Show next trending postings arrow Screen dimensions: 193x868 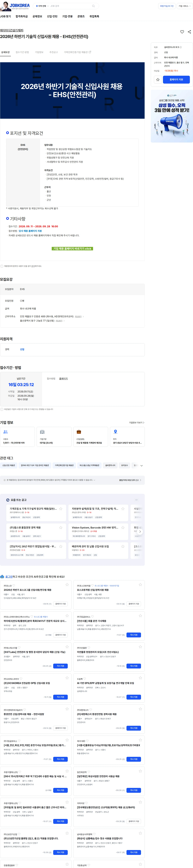click(x=140, y=532)
